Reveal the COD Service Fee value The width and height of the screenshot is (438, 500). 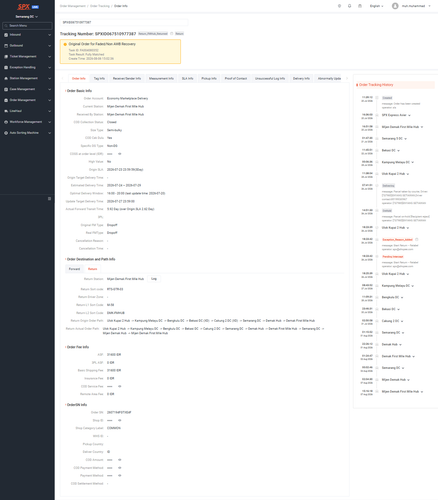click(119, 386)
